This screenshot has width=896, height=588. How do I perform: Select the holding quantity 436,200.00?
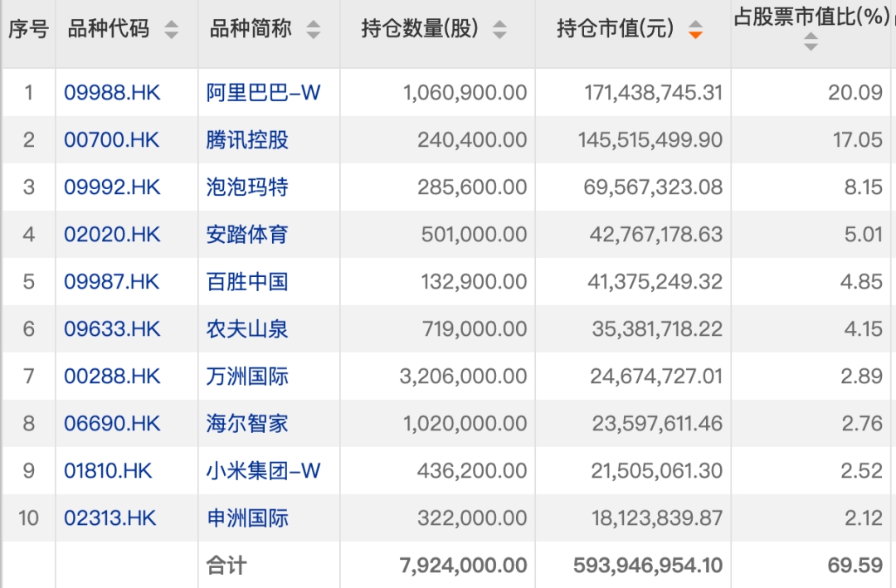point(472,471)
